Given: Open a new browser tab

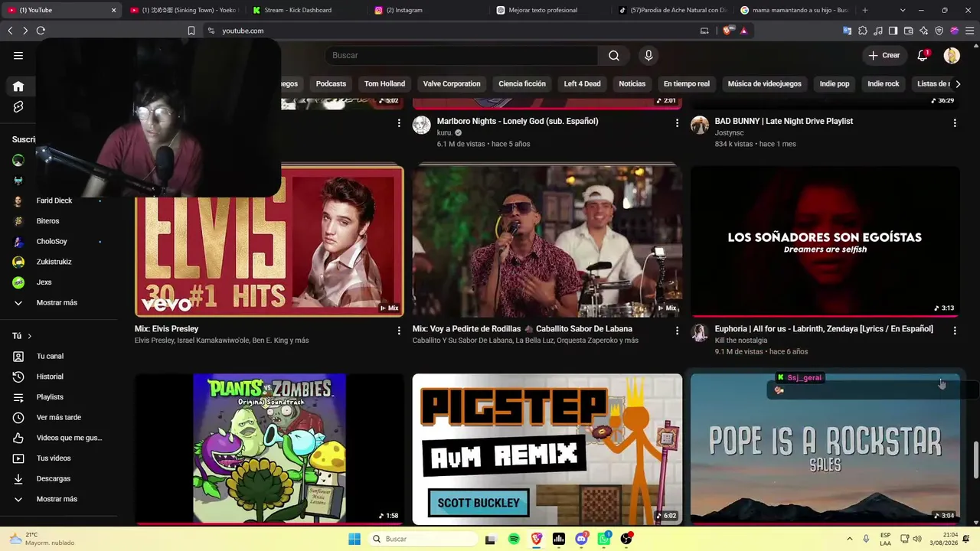Looking at the screenshot, I should (865, 10).
